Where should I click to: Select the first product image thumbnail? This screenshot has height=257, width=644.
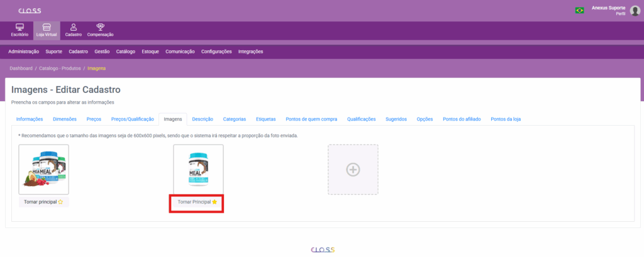click(x=43, y=169)
